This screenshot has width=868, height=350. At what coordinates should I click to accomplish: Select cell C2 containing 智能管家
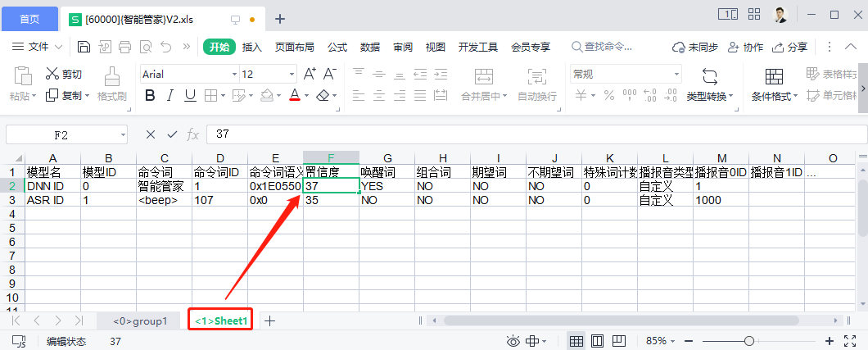click(164, 186)
